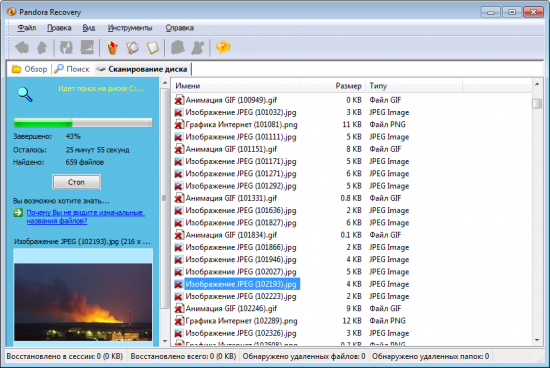Screen dimensions: 550x368
Task: Click the Up arrow toolbar icon
Action: tap(42, 47)
